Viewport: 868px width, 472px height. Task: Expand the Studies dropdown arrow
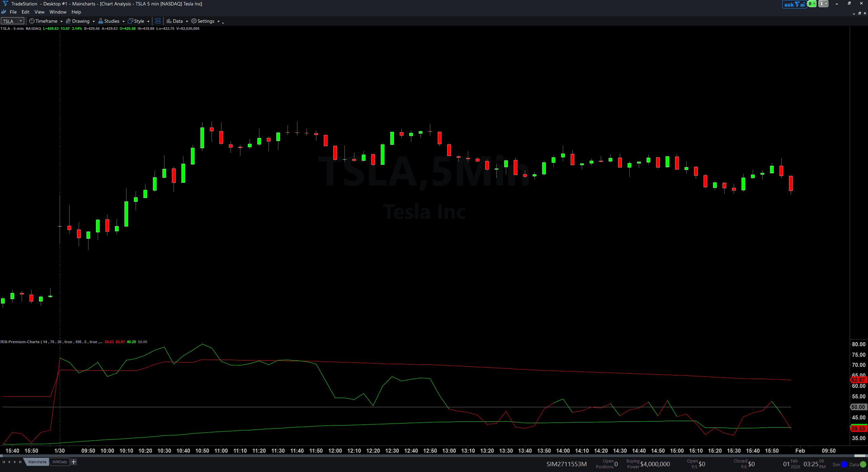point(123,21)
